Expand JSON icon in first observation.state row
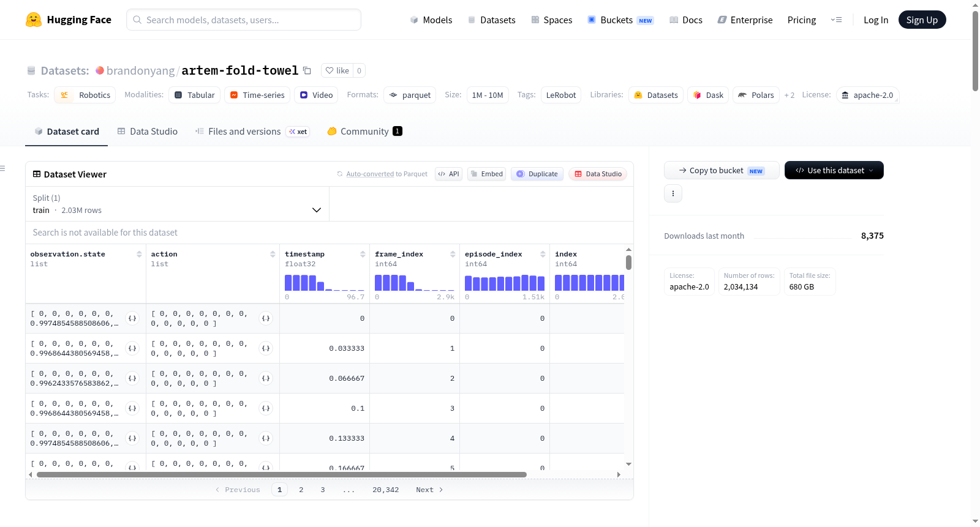The width and height of the screenshot is (980, 527). tap(132, 318)
